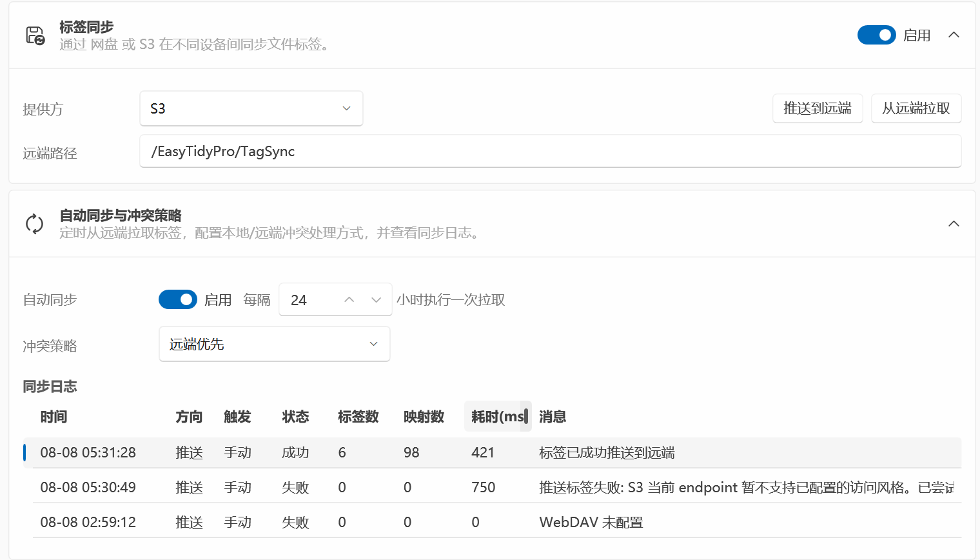
Task: Select log row 08-08 02:59:12
Action: 496,522
